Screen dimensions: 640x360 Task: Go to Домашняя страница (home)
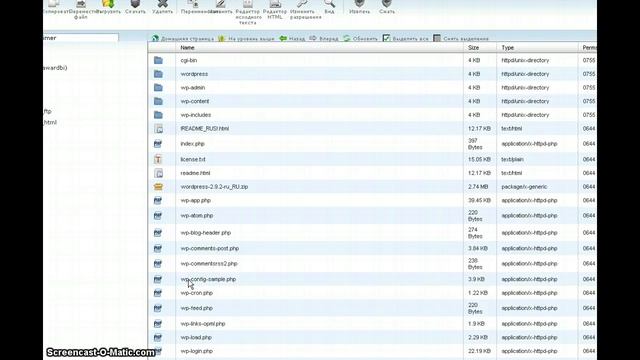(x=183, y=38)
